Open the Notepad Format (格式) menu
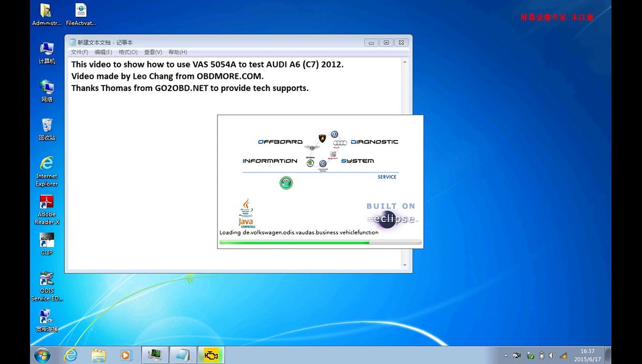The width and height of the screenshot is (642, 364). click(x=128, y=52)
